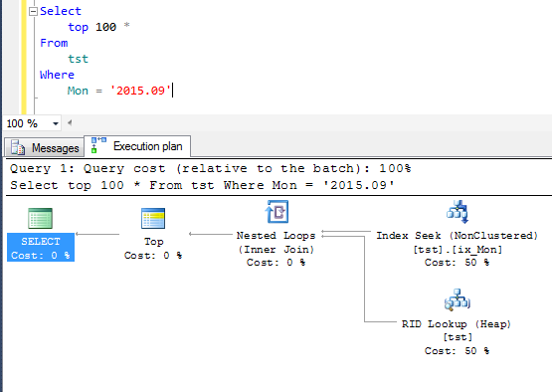Click the number 100 in the editor
The width and height of the screenshot is (552, 392).
point(106,27)
